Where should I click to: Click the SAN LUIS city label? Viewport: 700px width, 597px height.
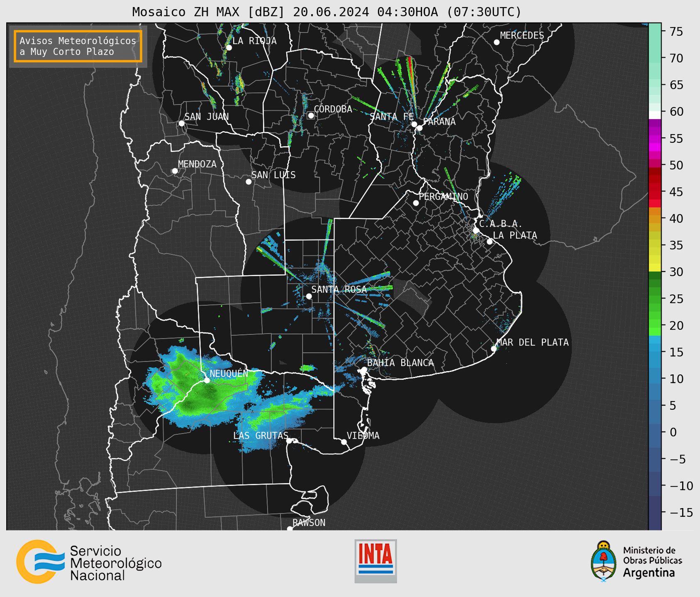tap(273, 175)
